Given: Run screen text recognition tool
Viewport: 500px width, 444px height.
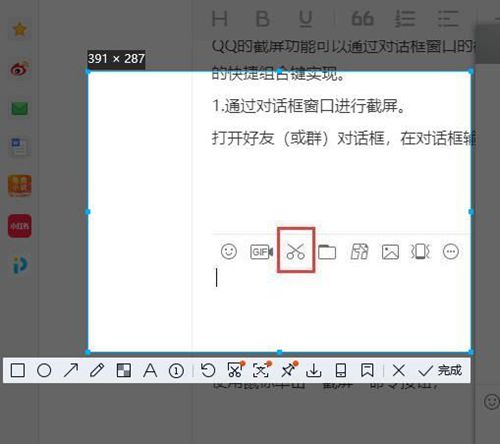Looking at the screenshot, I should (262, 369).
